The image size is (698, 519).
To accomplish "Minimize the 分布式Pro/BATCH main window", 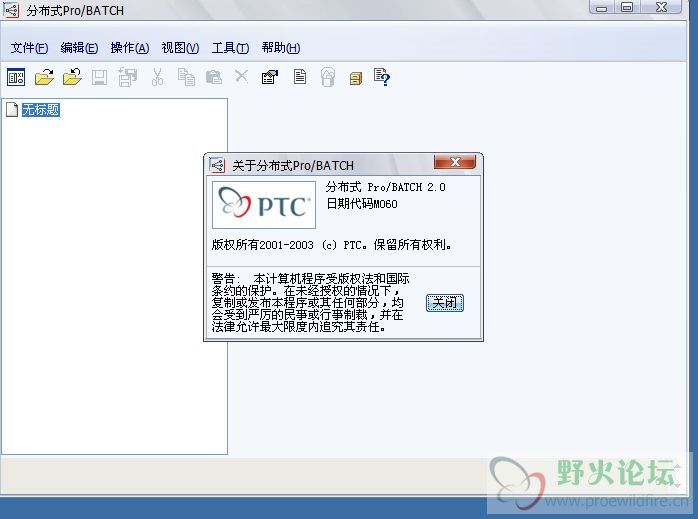I will 601,7.
